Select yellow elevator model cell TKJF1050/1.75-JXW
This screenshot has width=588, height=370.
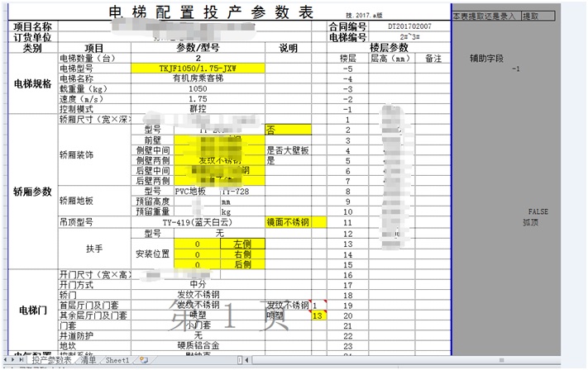coord(195,69)
